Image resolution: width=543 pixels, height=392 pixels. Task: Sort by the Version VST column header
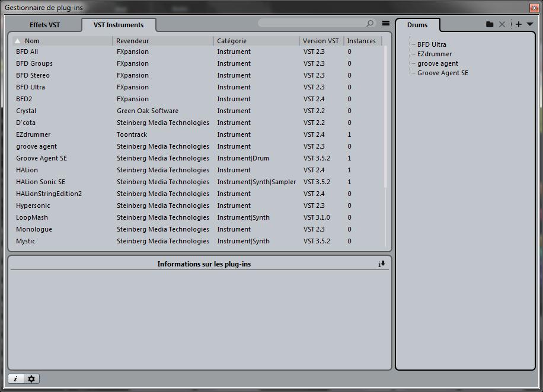coord(321,41)
